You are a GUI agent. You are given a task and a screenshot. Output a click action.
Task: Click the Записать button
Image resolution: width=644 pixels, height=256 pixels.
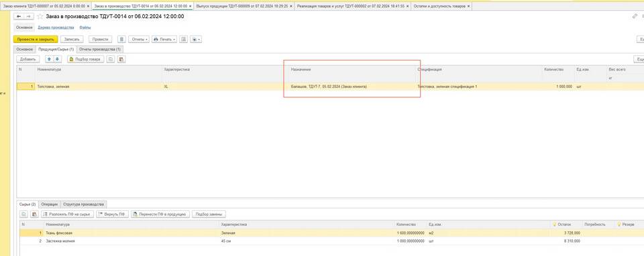coord(72,39)
